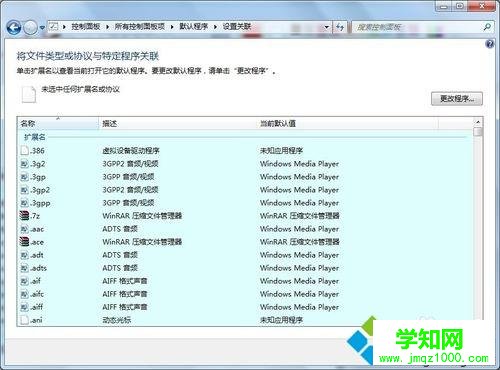Click the 默认程序 breadcrumb

pos(194,27)
